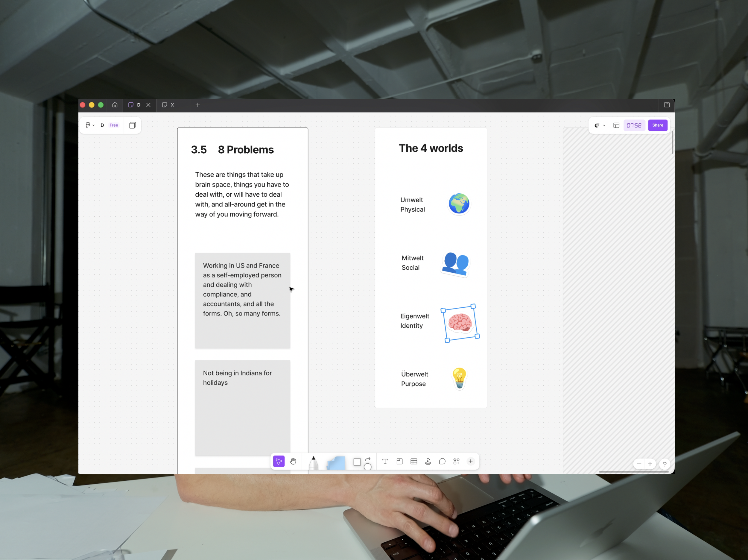Image resolution: width=748 pixels, height=560 pixels.
Task: Click the window panel icon in the title bar
Action: coord(667,105)
